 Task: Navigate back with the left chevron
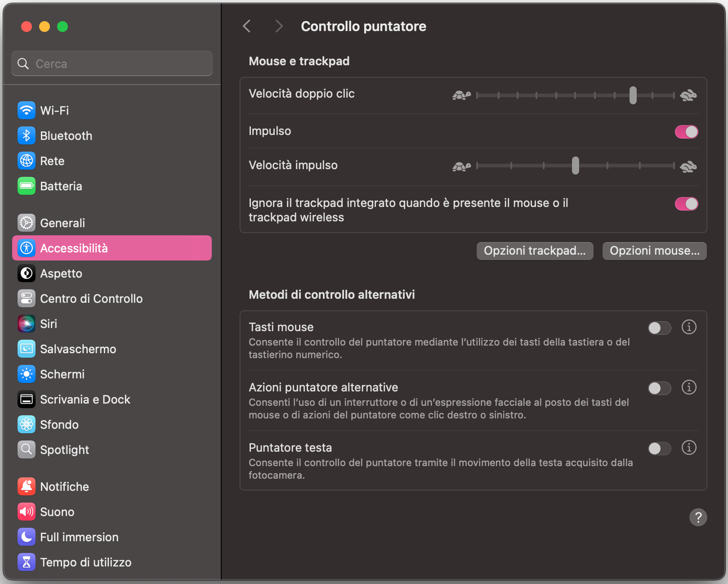[x=246, y=26]
